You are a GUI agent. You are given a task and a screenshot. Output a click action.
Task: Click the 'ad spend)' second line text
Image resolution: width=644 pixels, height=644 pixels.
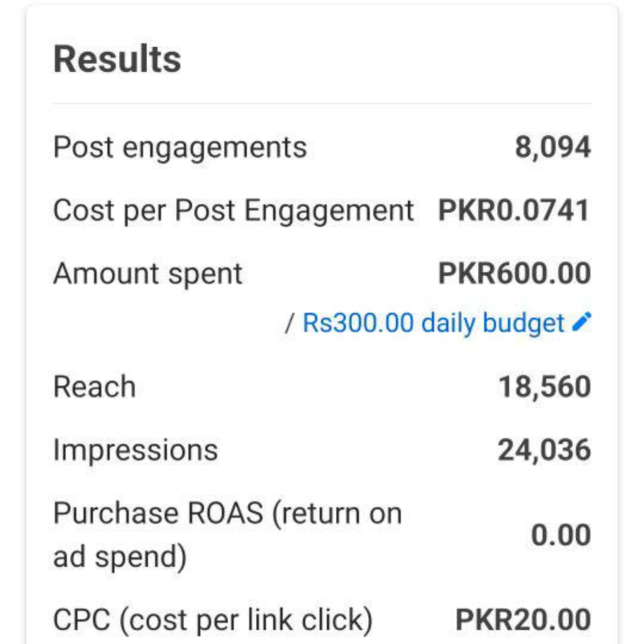pos(120,557)
